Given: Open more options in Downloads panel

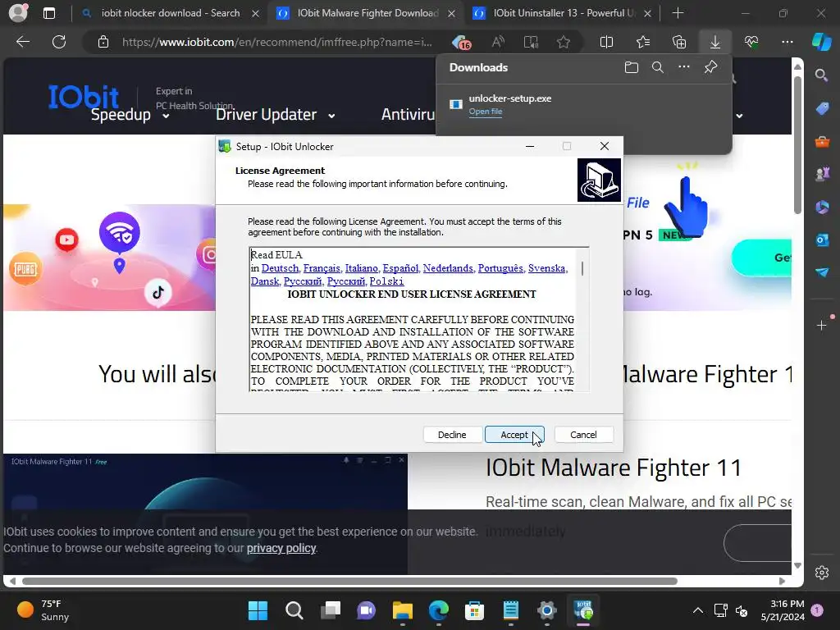Looking at the screenshot, I should 683,67.
